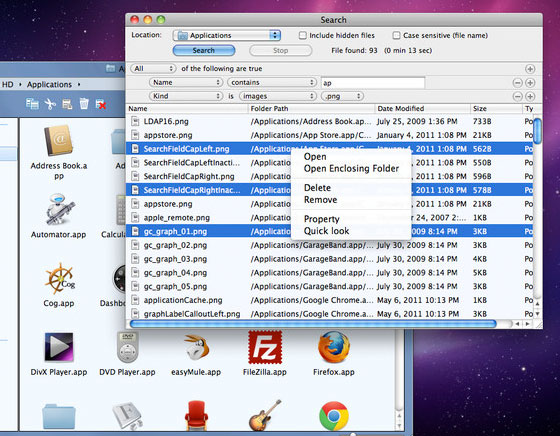Open the Font Book icon

[128, 416]
